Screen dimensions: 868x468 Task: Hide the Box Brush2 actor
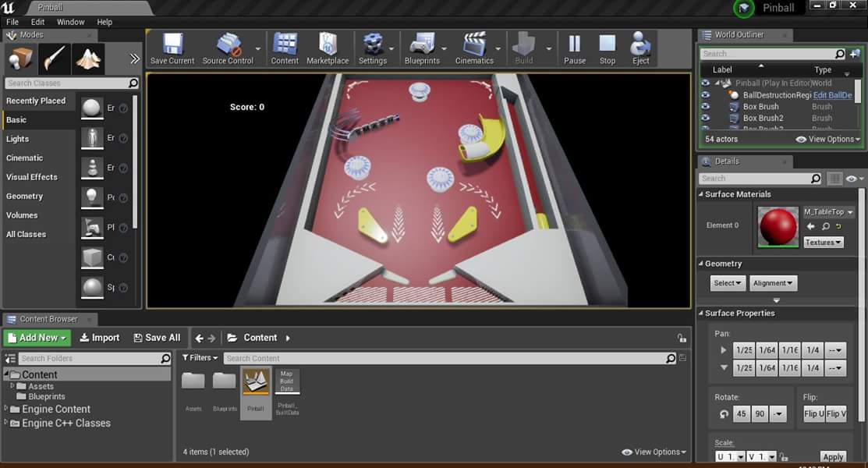[x=705, y=118]
